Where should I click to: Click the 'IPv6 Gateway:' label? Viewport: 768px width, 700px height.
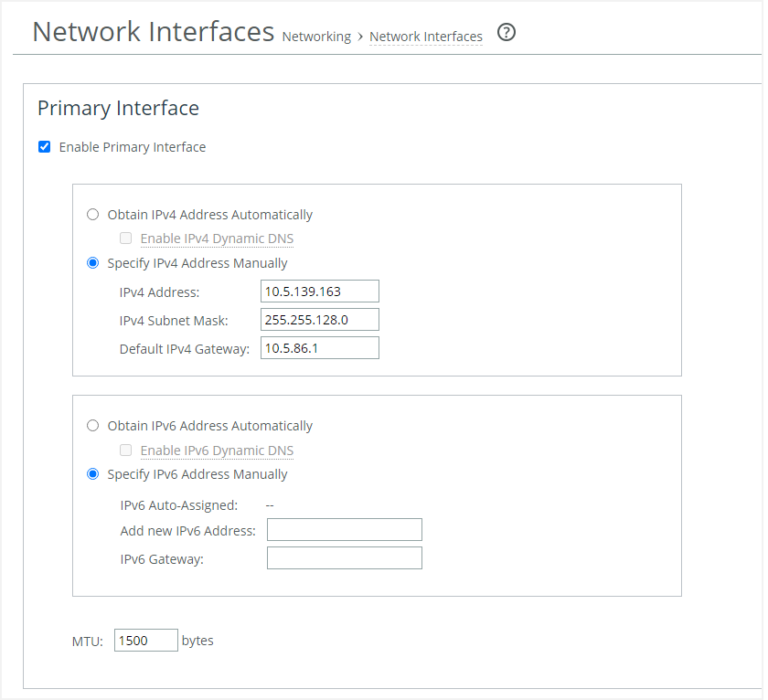(162, 559)
